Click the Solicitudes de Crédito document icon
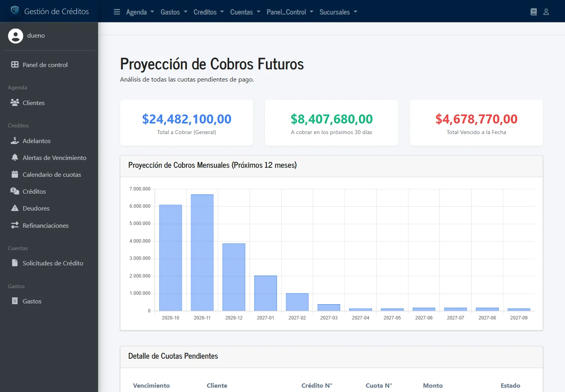This screenshot has width=565, height=392. pyautogui.click(x=15, y=263)
